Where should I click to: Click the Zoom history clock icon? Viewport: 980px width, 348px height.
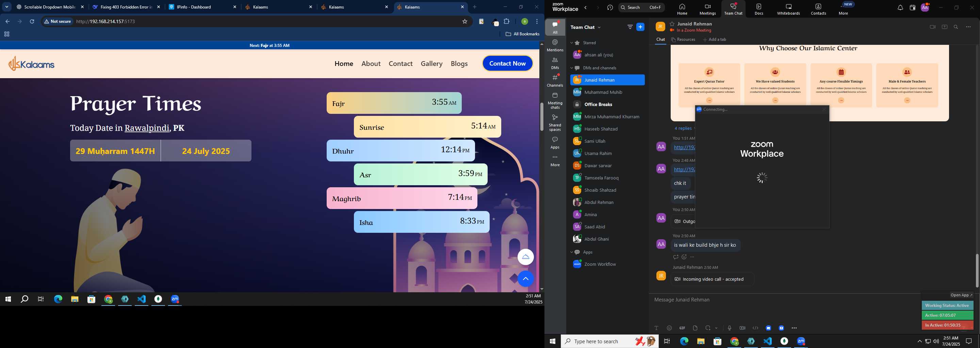tap(610, 7)
